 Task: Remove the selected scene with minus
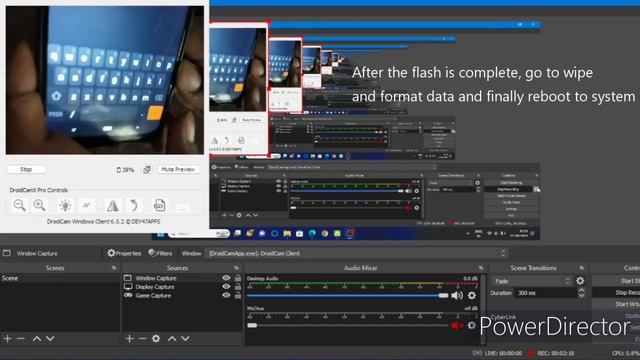[x=21, y=338]
